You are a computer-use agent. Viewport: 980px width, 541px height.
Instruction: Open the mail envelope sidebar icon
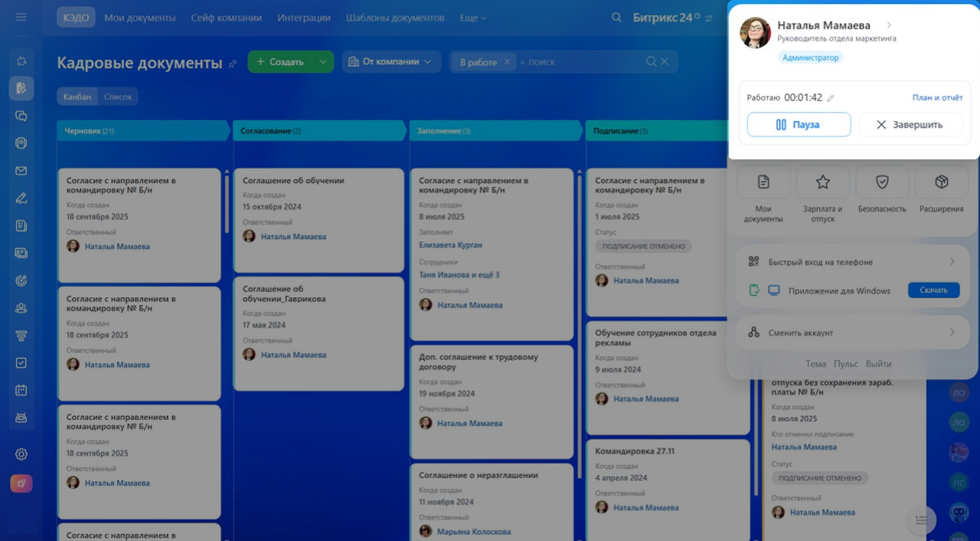click(x=21, y=171)
